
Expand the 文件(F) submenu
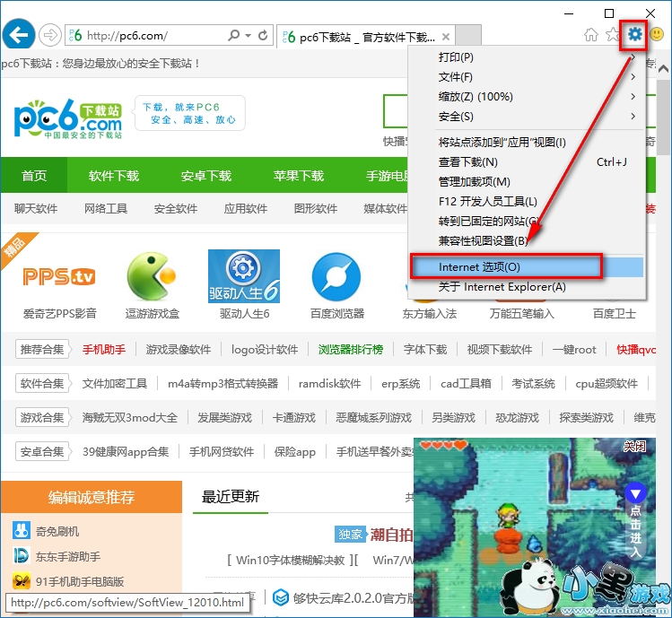tap(633, 77)
